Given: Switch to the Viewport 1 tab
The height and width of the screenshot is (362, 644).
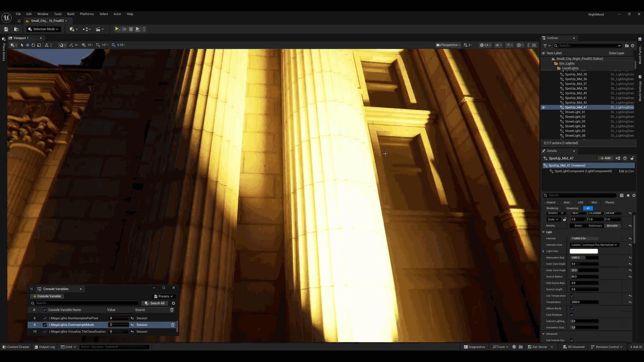Looking at the screenshot, I should [x=21, y=38].
